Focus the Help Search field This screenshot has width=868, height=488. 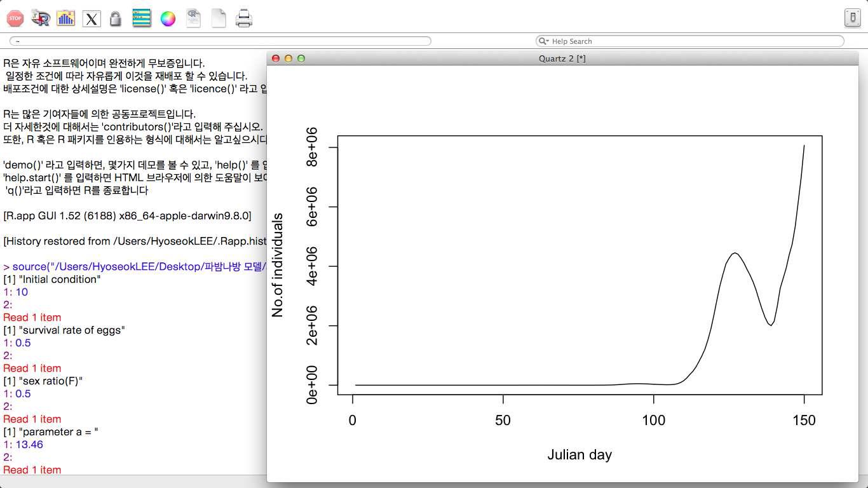click(x=690, y=41)
